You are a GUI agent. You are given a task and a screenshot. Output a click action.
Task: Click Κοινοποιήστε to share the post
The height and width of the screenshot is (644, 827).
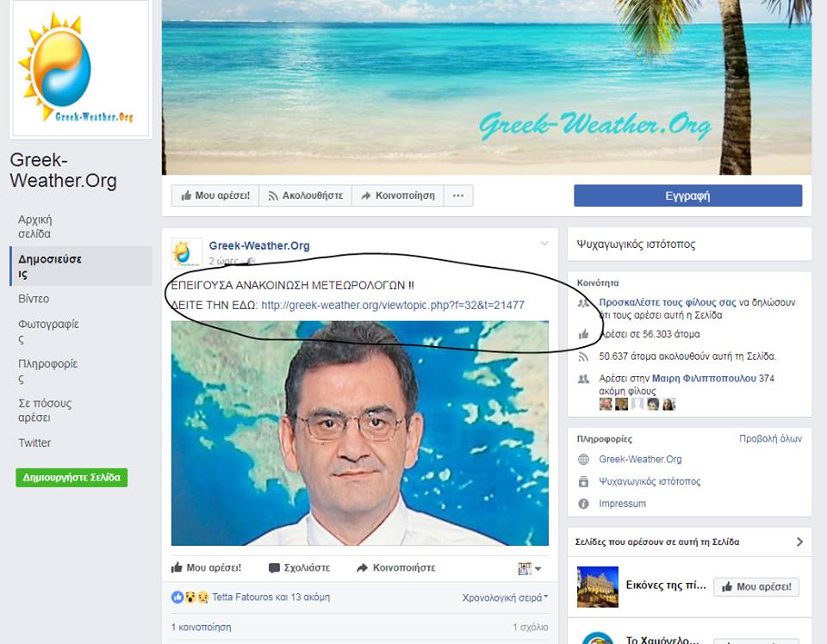coord(396,567)
